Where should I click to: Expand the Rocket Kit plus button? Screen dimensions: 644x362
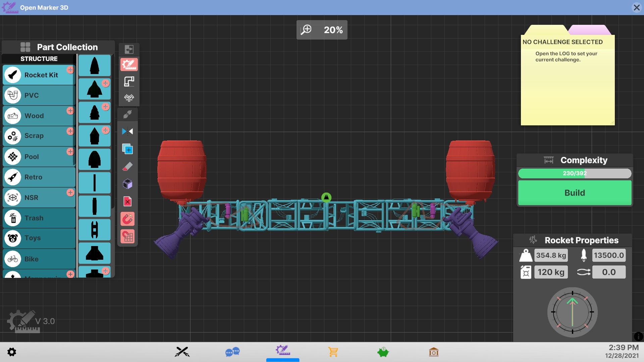click(70, 70)
